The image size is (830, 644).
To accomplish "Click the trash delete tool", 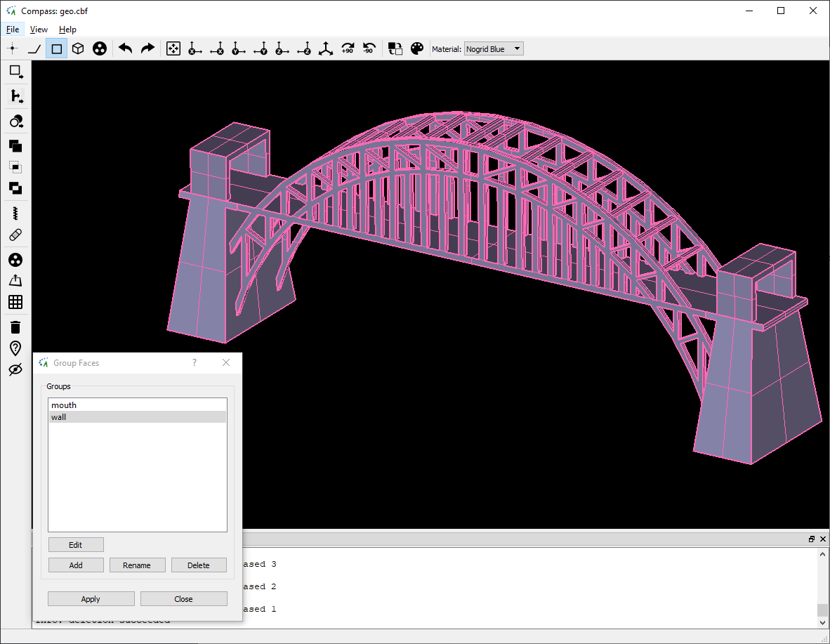I will [x=15, y=327].
